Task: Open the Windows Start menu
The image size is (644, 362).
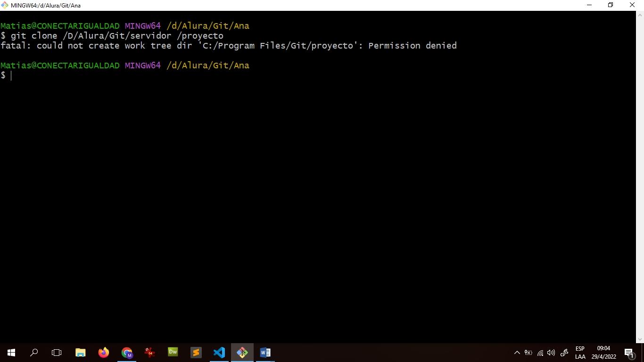Action: pyautogui.click(x=11, y=352)
